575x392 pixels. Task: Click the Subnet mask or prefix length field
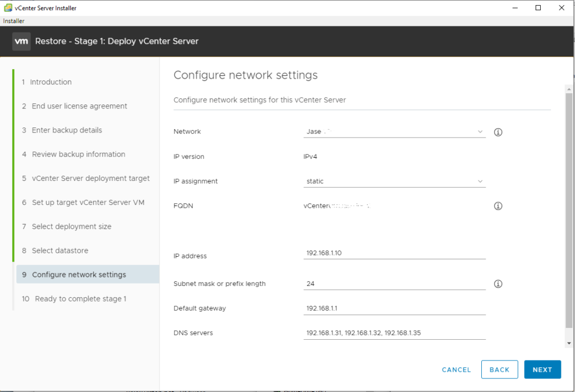click(395, 284)
